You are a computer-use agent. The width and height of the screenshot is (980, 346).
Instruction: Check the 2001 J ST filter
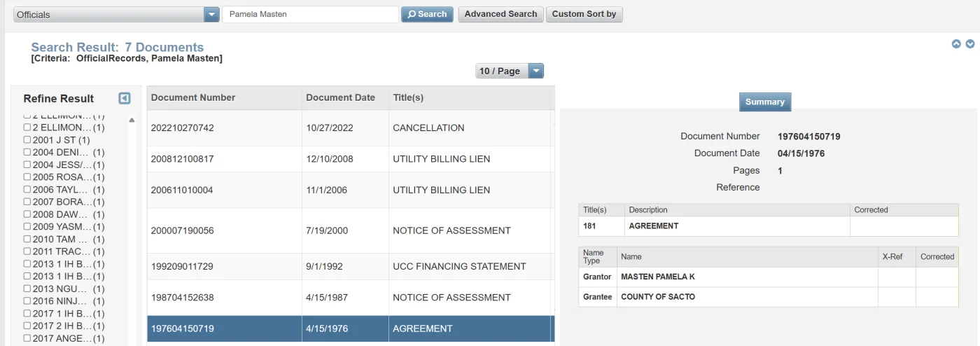click(27, 140)
